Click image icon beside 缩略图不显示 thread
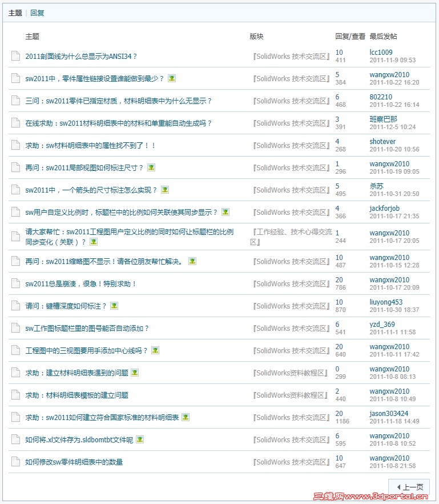Screen dimensions: 439x504 coord(192,261)
